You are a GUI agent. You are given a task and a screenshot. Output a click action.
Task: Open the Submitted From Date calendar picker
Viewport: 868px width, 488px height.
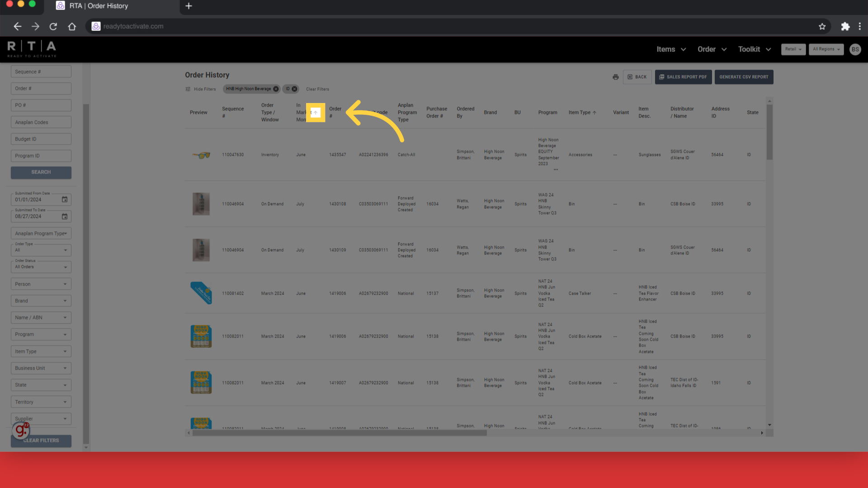65,200
